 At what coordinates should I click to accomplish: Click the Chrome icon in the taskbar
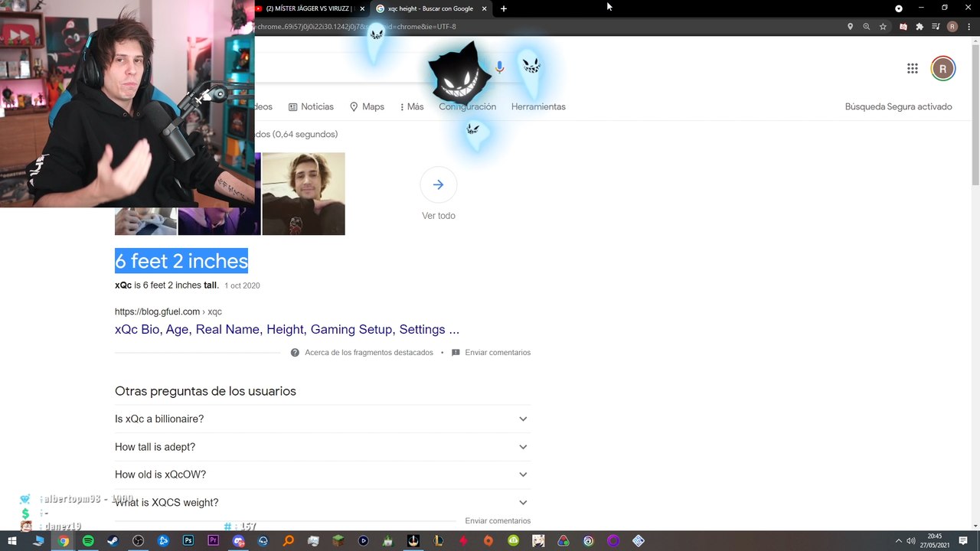point(64,541)
